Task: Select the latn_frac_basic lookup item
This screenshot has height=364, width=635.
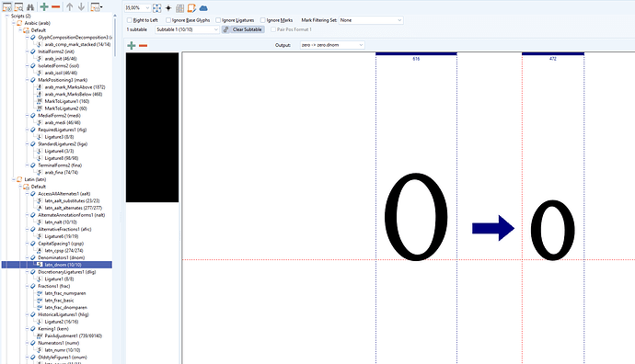Action: click(59, 301)
